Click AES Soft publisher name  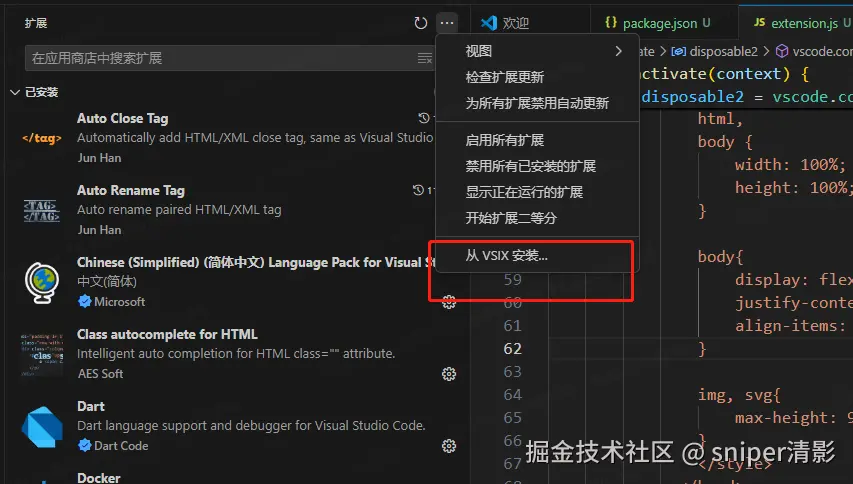pyautogui.click(x=101, y=374)
